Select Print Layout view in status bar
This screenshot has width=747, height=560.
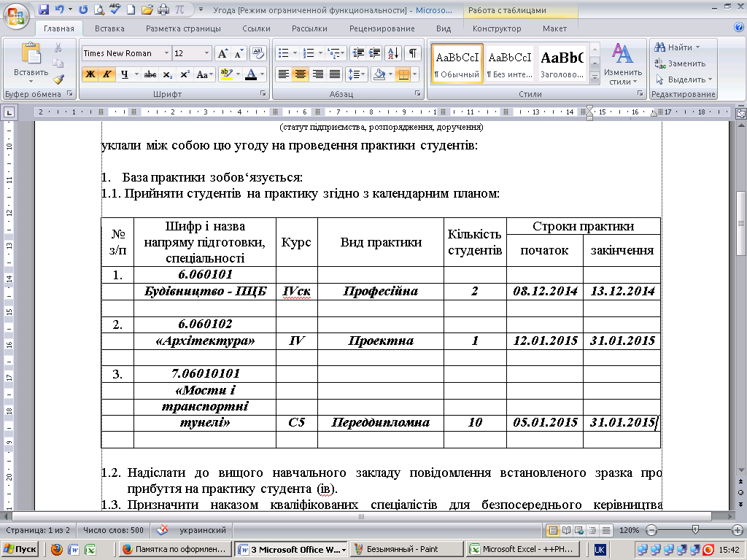click(x=553, y=530)
